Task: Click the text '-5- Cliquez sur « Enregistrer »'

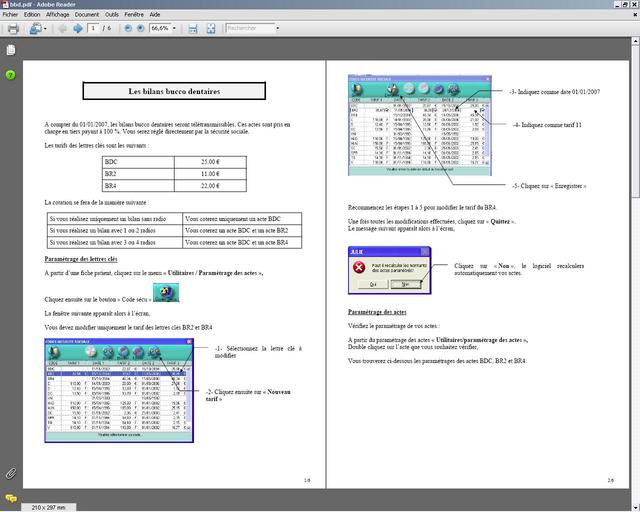Action: coord(549,186)
